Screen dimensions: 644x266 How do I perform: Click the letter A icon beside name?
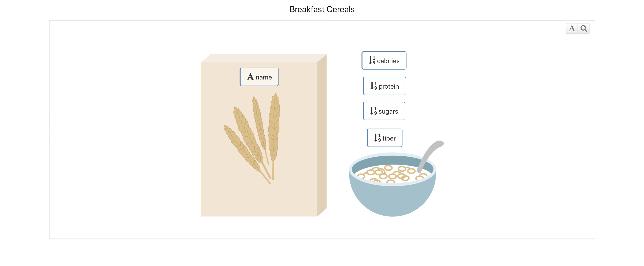point(250,77)
